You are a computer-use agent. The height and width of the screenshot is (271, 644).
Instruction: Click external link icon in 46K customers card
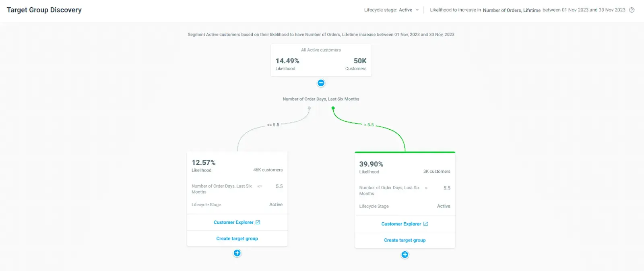[x=258, y=222]
